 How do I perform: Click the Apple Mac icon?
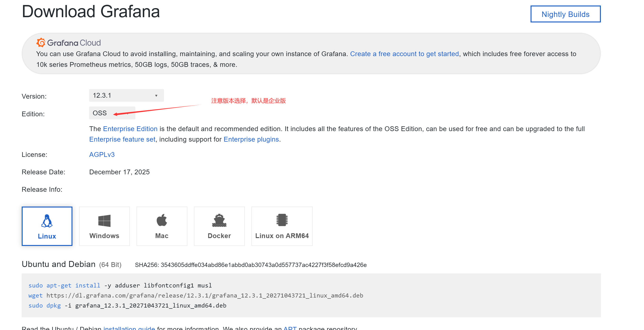click(x=162, y=220)
